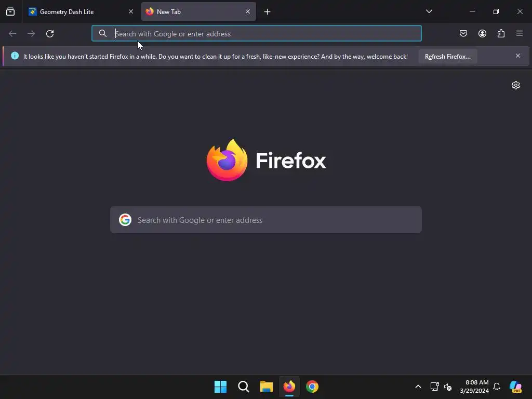Show hidden system tray icons

point(418,387)
